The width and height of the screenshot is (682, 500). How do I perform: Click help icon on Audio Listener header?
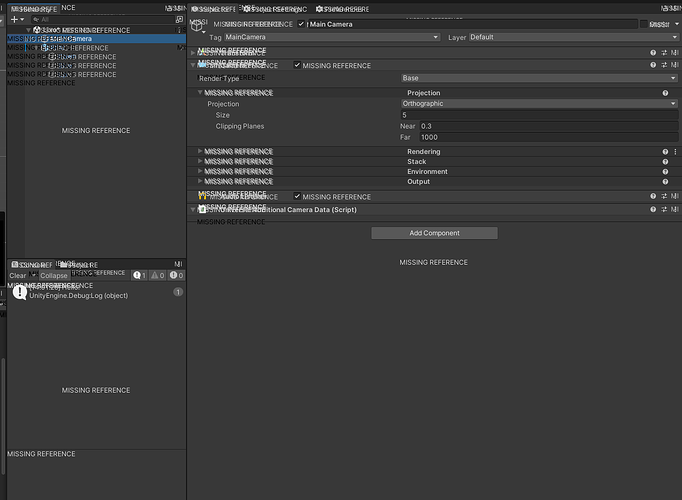coord(653,197)
